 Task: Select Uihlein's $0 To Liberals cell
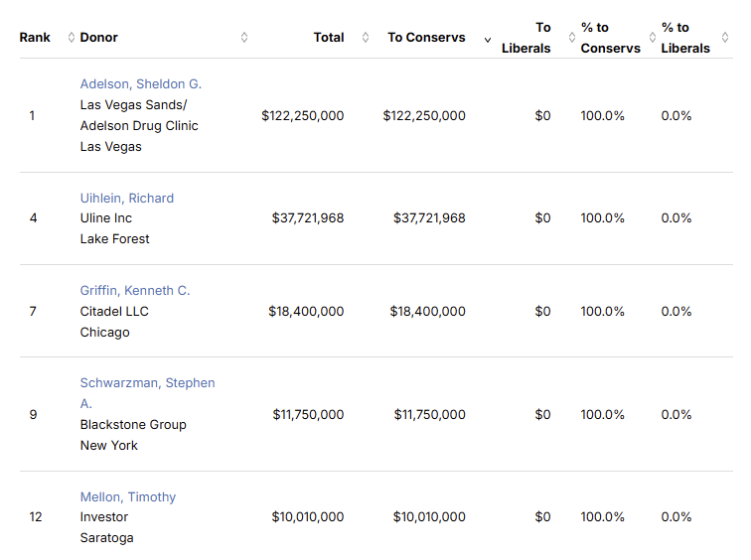(x=542, y=218)
